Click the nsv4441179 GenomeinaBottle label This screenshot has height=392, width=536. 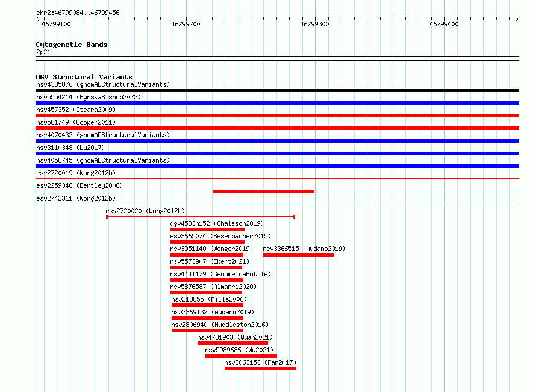[x=220, y=274]
